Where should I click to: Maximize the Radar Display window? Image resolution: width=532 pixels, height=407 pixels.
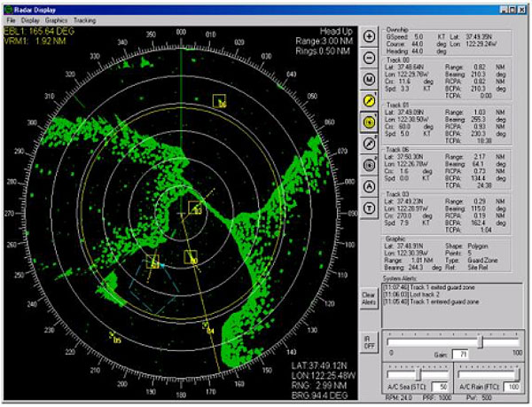point(512,10)
